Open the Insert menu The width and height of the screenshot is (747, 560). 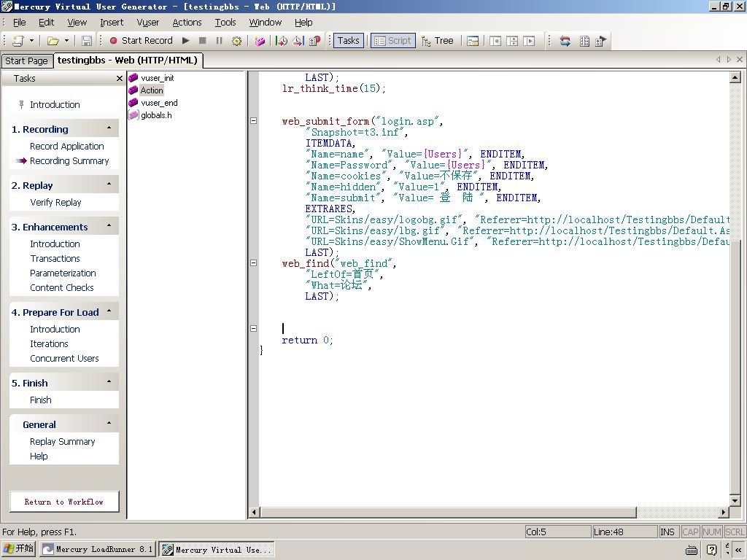click(112, 23)
